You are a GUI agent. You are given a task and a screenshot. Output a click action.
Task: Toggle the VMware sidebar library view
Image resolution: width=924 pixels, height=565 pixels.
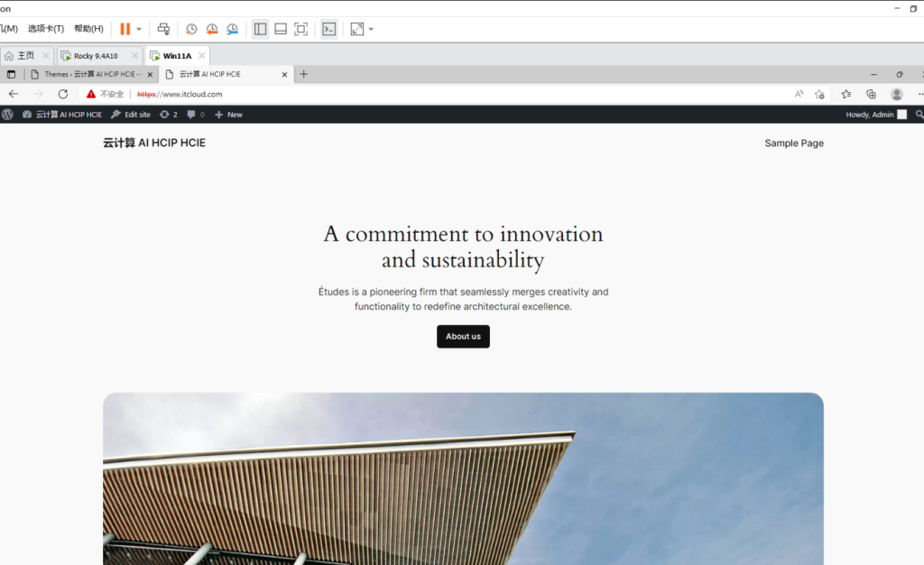pyautogui.click(x=260, y=29)
